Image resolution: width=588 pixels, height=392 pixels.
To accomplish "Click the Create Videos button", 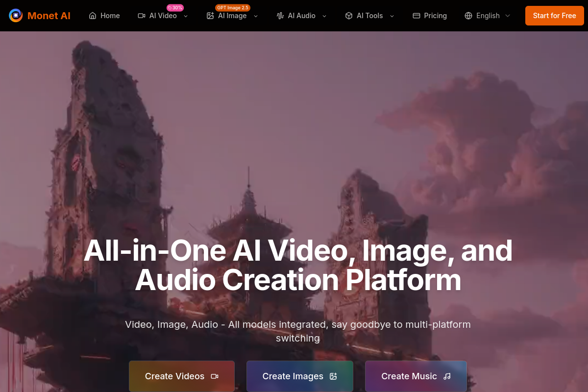I will point(182,376).
